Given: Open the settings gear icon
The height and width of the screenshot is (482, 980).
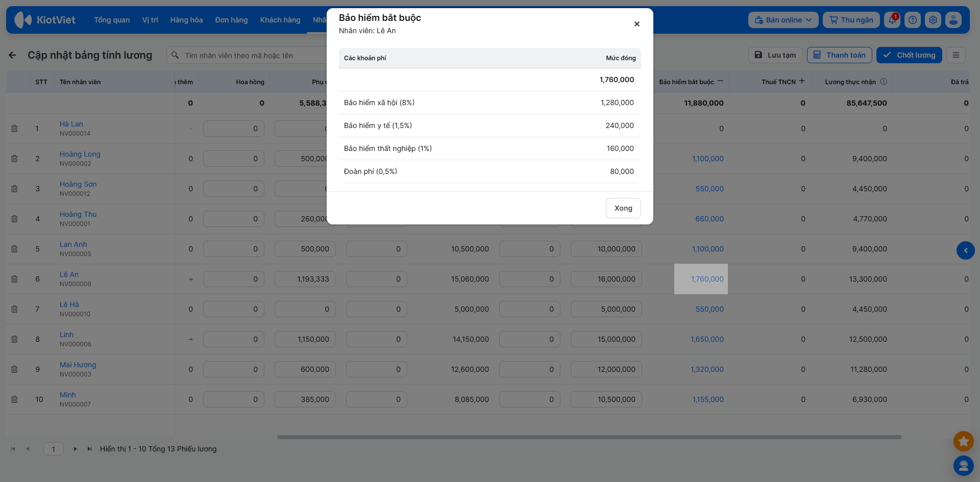Looking at the screenshot, I should click(x=933, y=20).
